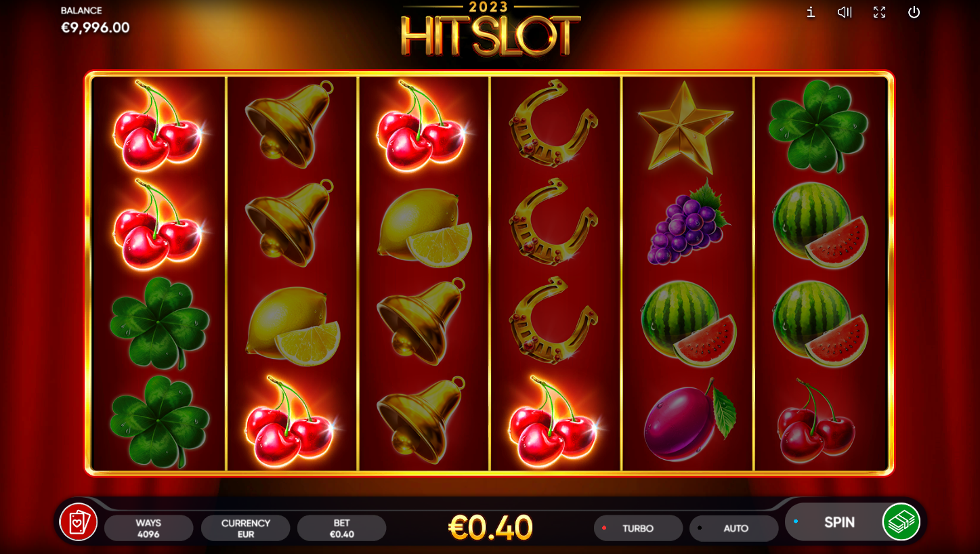Click the 2023 Hit Slot logo
This screenshot has width=980, height=554.
(x=490, y=28)
